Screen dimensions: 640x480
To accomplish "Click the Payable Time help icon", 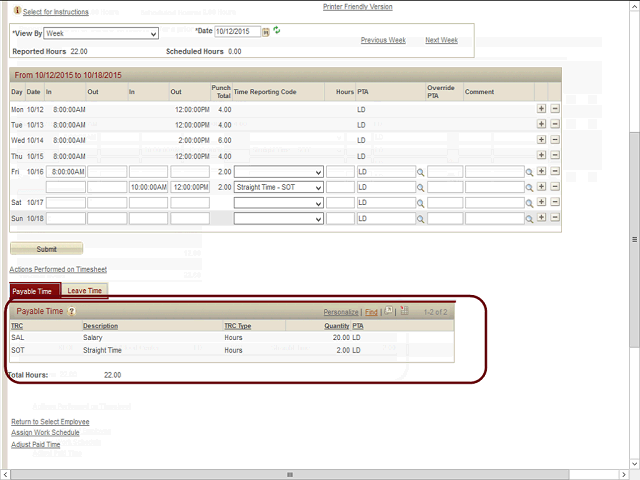I will coord(71,312).
